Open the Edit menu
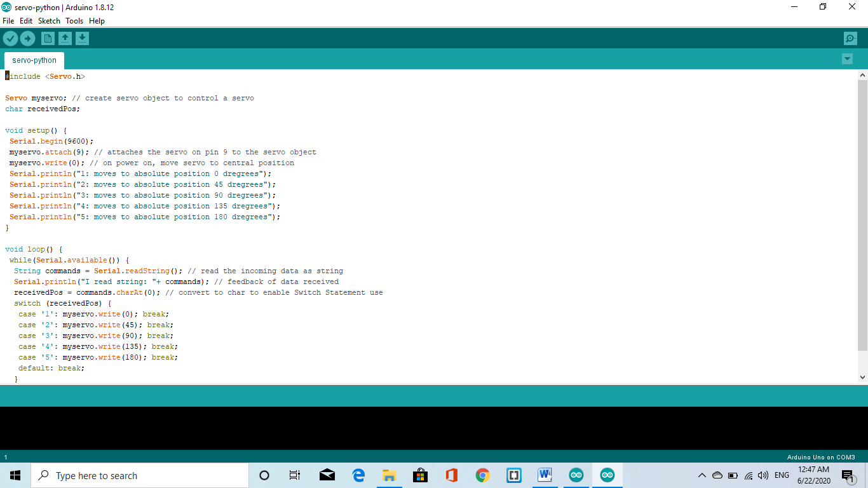868x488 pixels. pyautogui.click(x=26, y=21)
